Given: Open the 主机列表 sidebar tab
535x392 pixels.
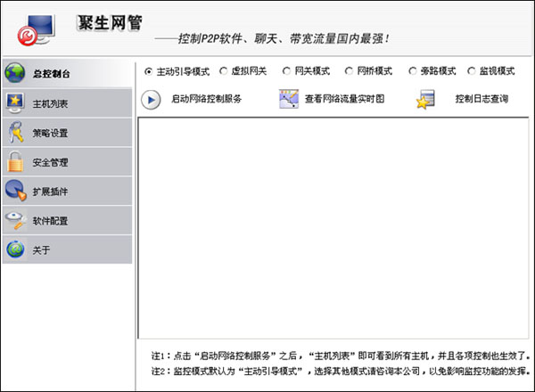Looking at the screenshot, I should 67,103.
